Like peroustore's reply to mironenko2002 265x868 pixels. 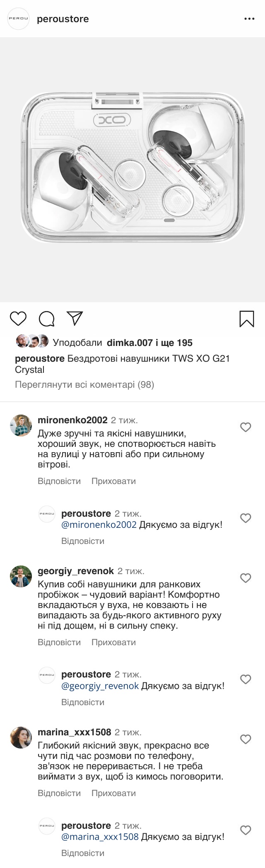pyautogui.click(x=246, y=518)
